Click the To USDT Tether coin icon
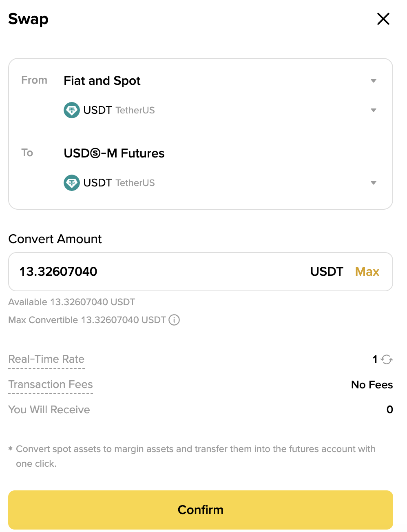 [72, 183]
